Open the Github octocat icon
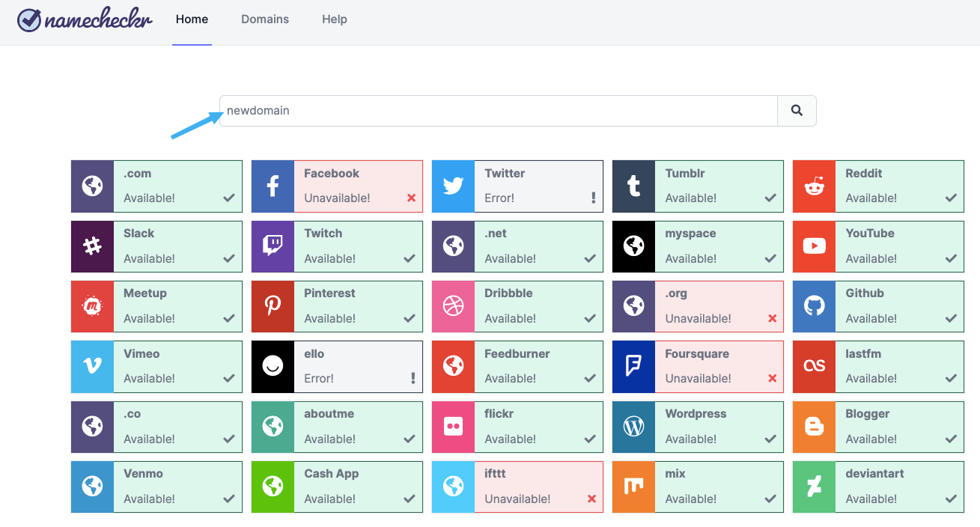 pos(814,306)
